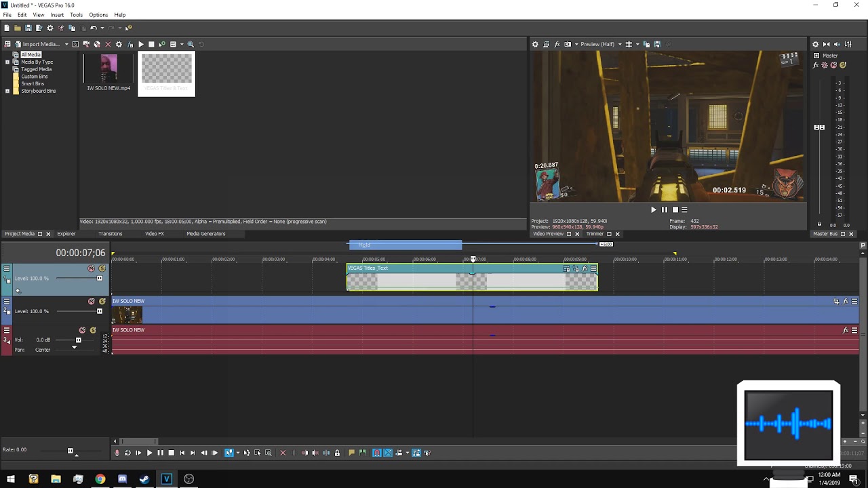Open the File menu
This screenshot has width=868, height=488.
click(7, 15)
